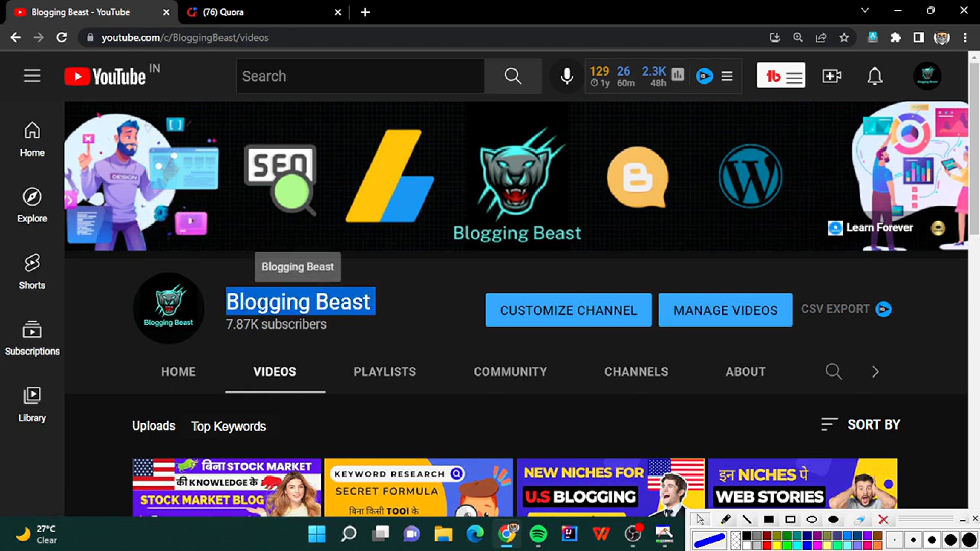This screenshot has width=980, height=551.
Task: Open Top Keywords view
Action: 229,426
